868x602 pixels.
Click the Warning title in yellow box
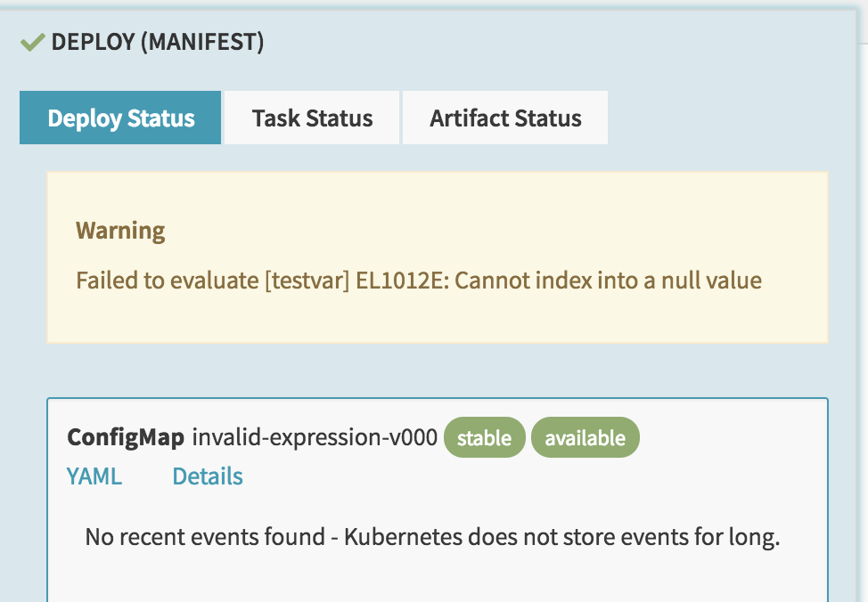tap(120, 231)
